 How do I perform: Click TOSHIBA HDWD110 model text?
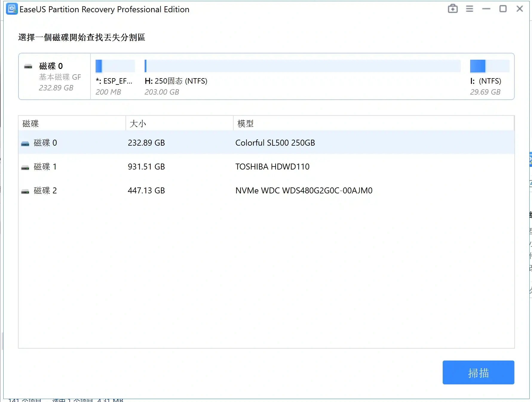click(272, 167)
